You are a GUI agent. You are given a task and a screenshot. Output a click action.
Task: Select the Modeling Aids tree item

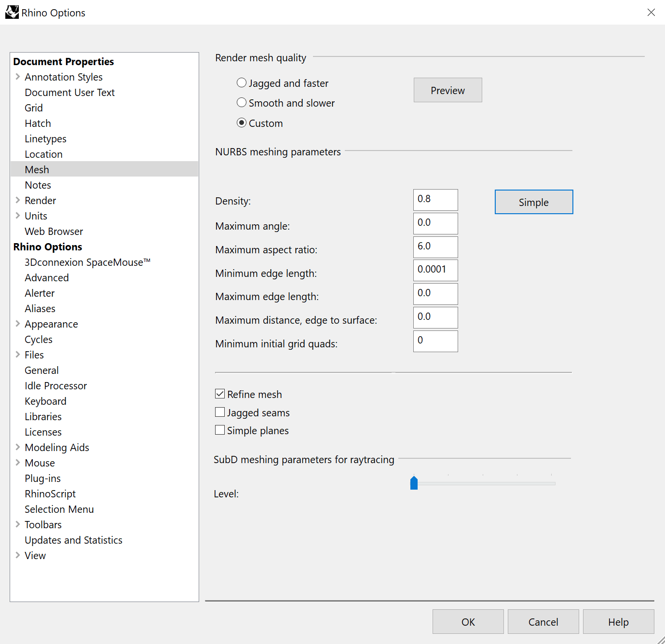click(57, 447)
